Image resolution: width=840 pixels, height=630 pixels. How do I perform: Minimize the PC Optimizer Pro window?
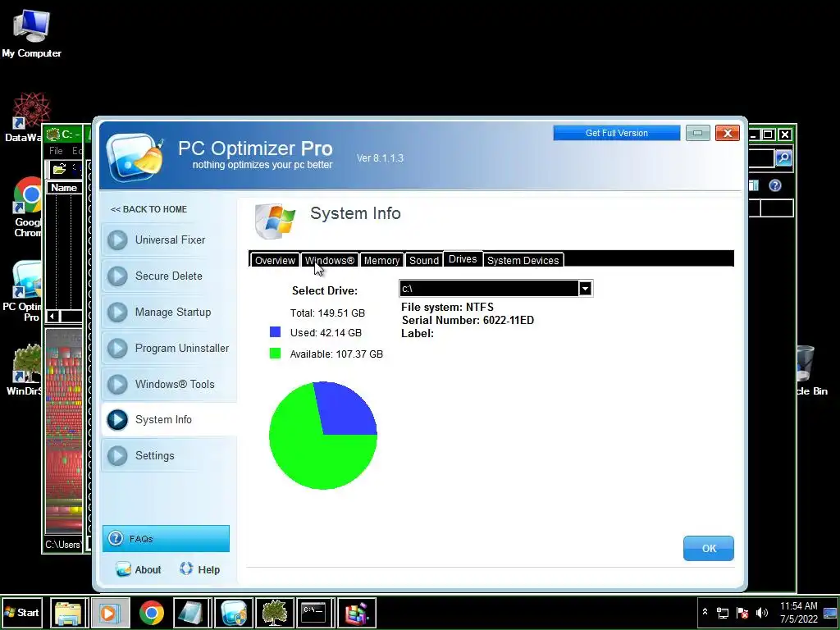pos(697,133)
